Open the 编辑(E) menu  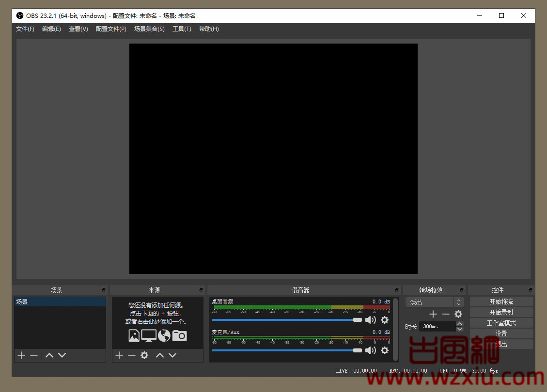coord(51,29)
